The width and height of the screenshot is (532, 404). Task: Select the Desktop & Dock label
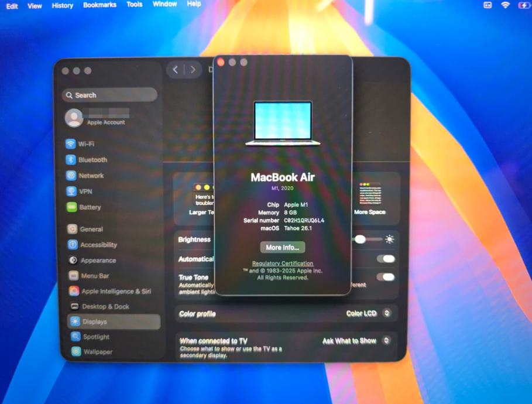105,307
